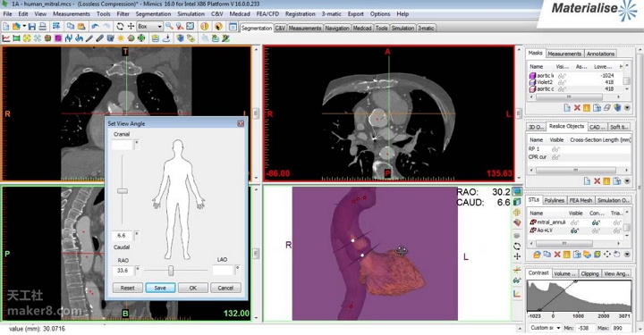Expand the Masks panel options arrow button

point(627,108)
